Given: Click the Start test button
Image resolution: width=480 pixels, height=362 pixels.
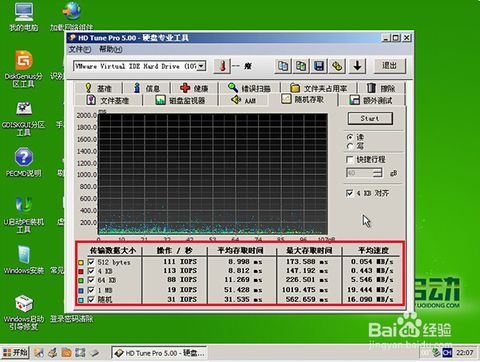Looking at the screenshot, I should point(370,118).
